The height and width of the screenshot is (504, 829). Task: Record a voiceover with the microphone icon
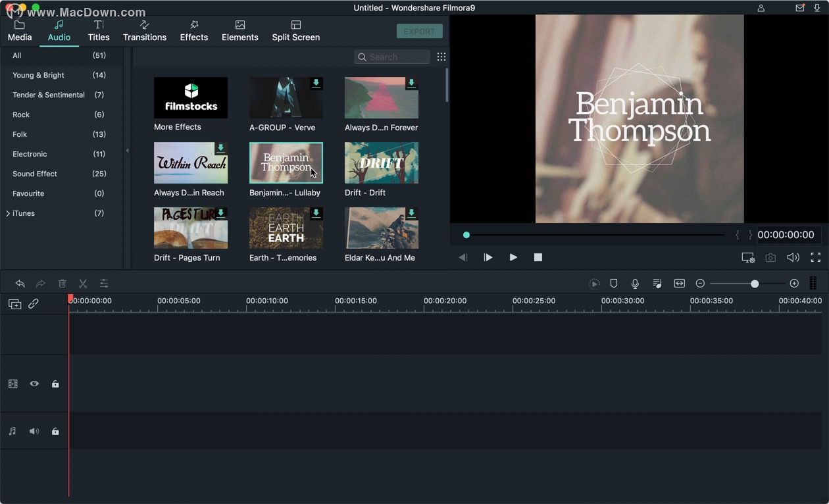[635, 284]
